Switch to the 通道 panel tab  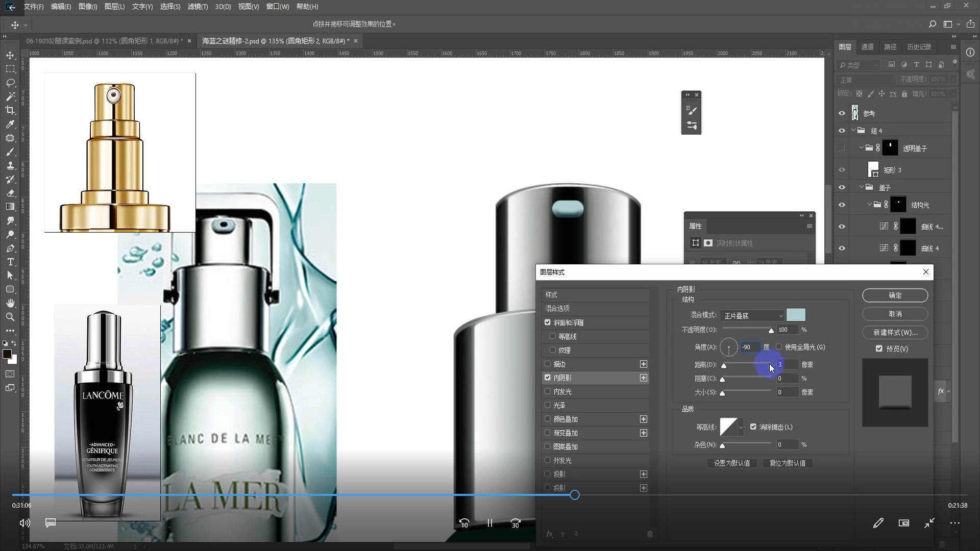867,47
